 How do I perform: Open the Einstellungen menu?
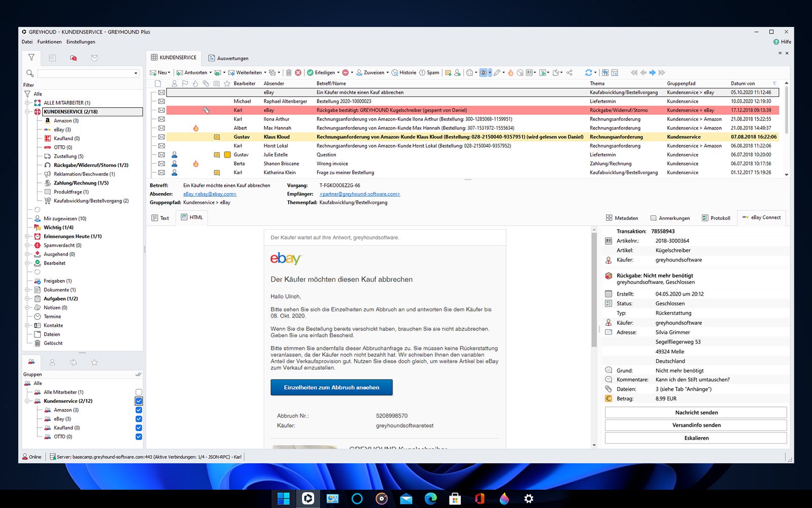[81, 42]
